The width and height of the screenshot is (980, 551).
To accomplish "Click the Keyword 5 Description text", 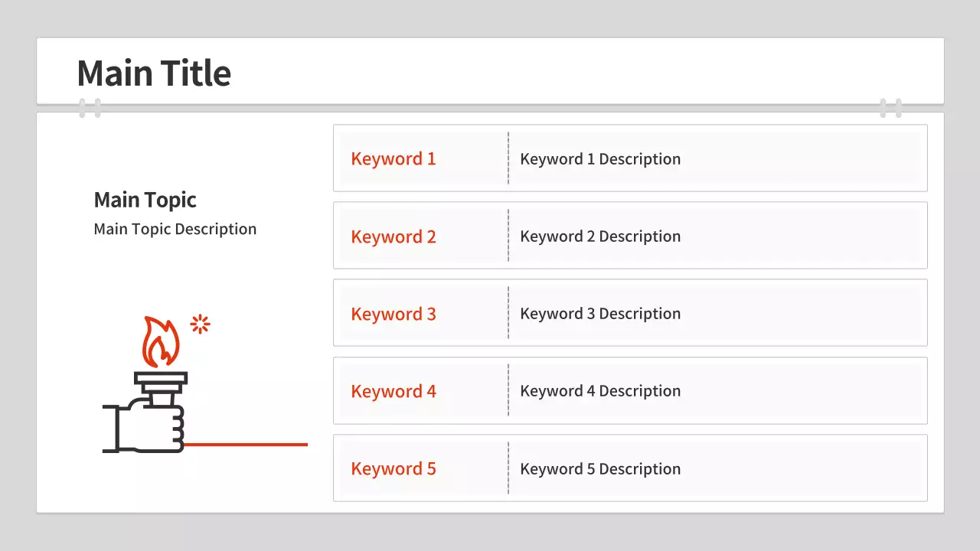I will [599, 469].
